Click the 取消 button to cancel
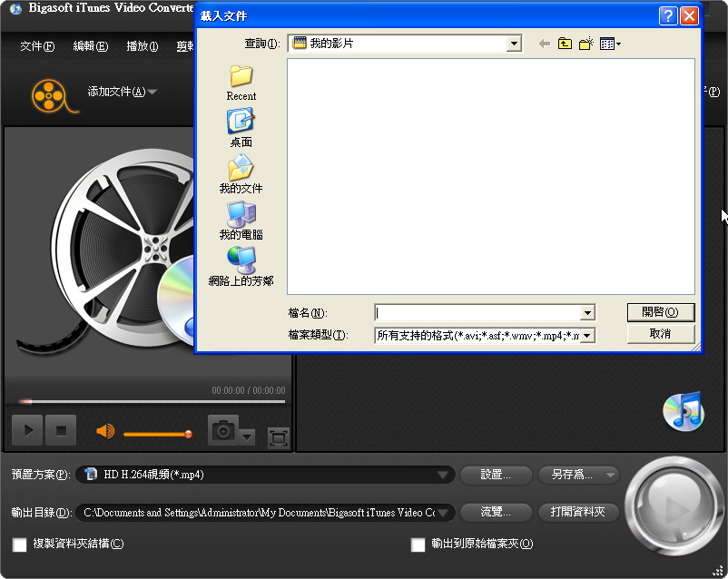The image size is (728, 579). point(660,334)
